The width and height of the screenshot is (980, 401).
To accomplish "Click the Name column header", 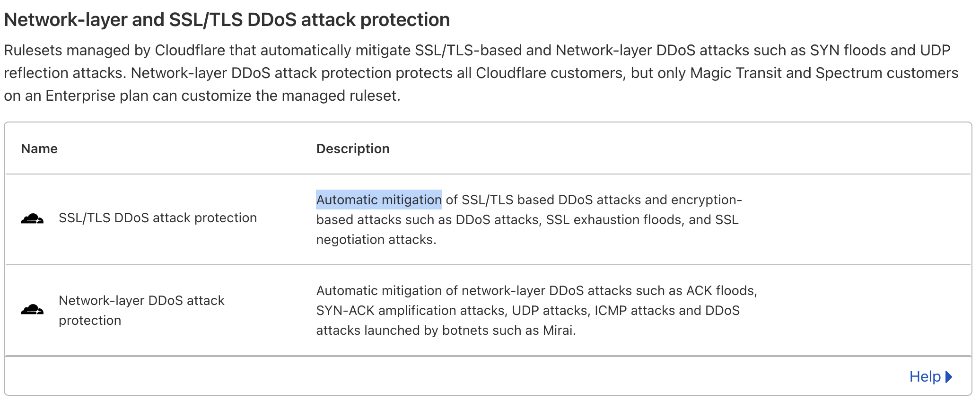I will [x=39, y=148].
